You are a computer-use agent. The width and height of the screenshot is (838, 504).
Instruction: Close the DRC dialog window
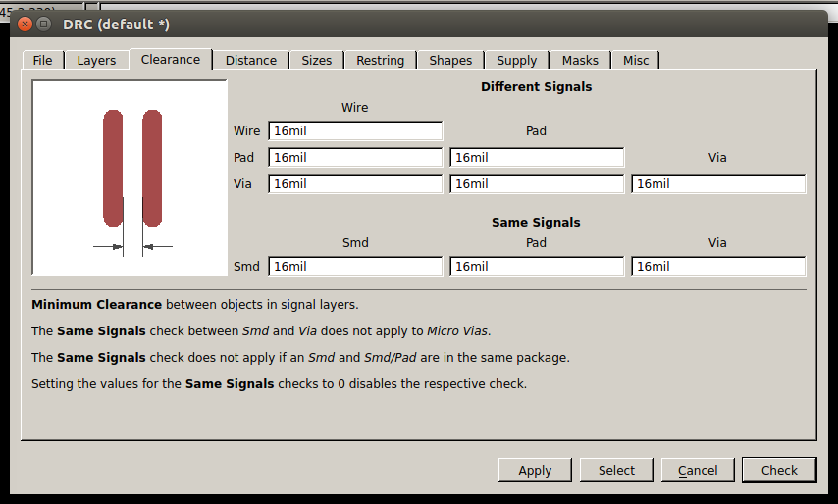(25, 24)
